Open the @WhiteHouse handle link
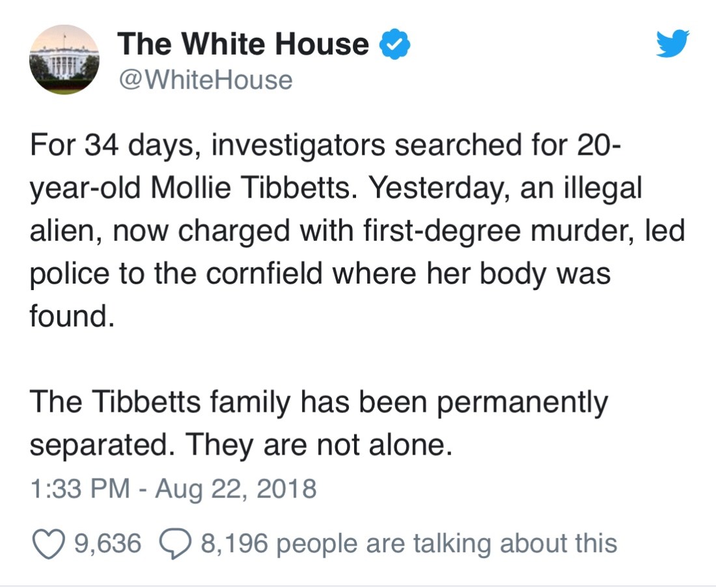The width and height of the screenshot is (716, 588). point(204,81)
